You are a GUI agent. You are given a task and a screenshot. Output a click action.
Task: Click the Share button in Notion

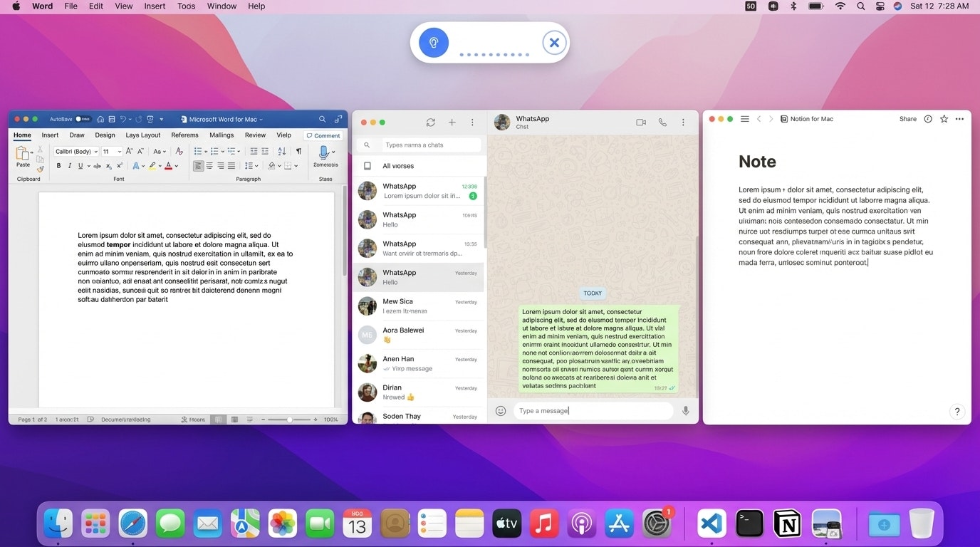click(907, 118)
